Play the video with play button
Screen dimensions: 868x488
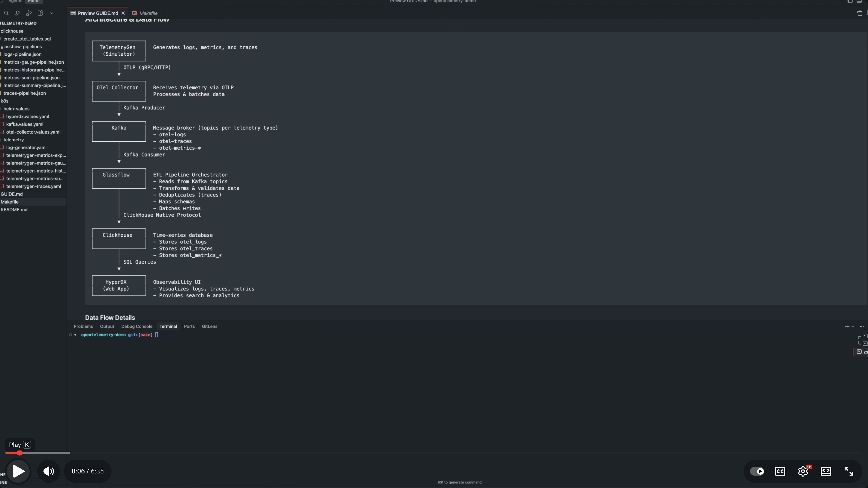point(18,471)
